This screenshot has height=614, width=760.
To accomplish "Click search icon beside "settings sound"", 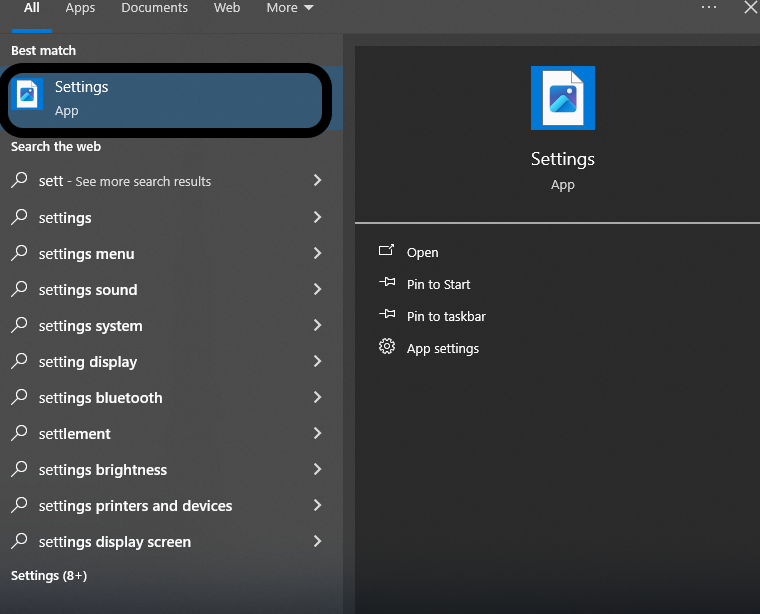I will (x=20, y=290).
